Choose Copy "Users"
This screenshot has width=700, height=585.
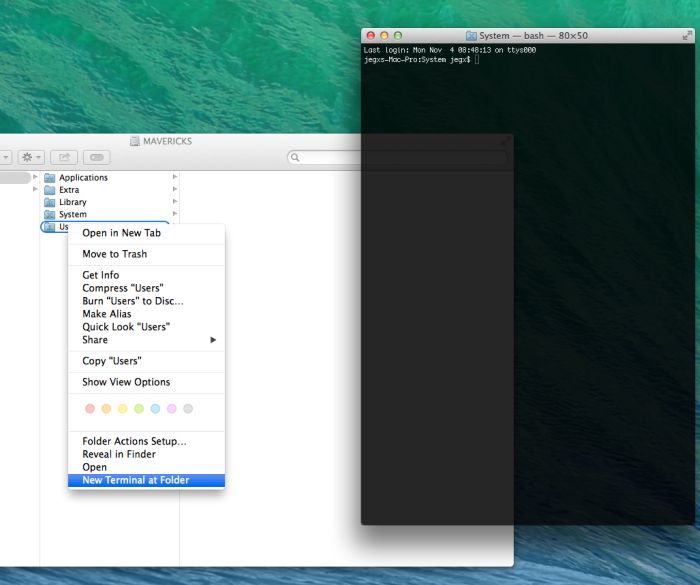146,361
